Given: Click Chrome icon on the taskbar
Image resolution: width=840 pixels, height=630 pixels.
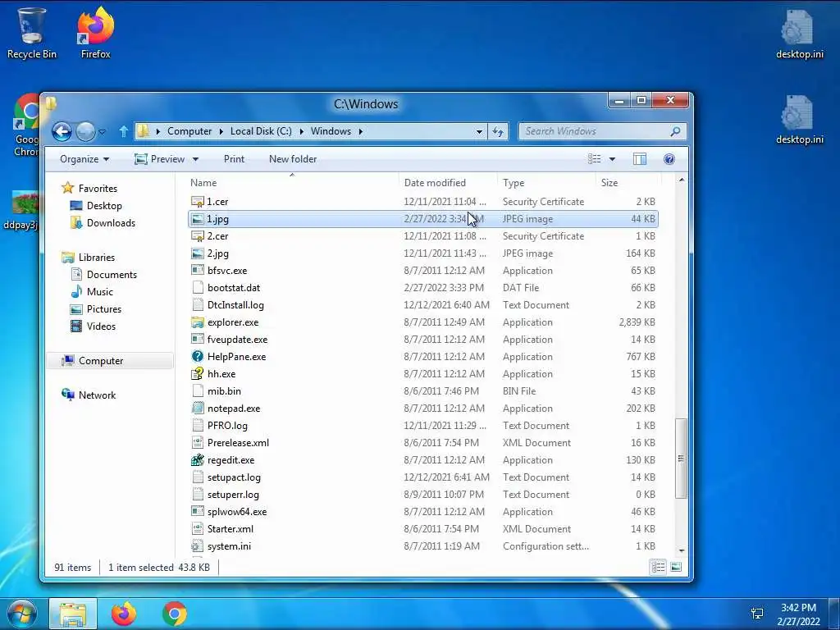Looking at the screenshot, I should pos(175,614).
